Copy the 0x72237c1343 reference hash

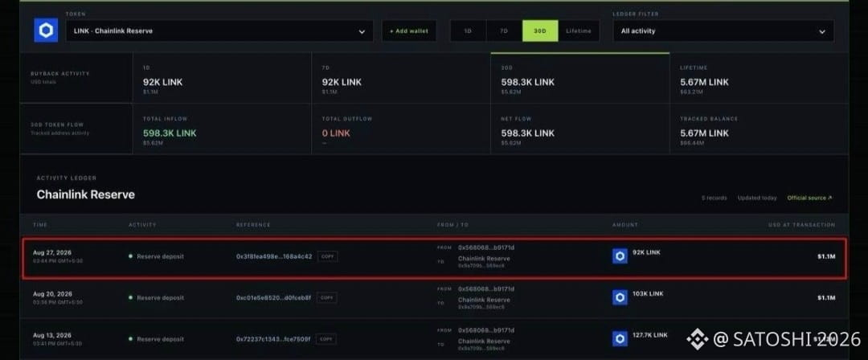tap(326, 339)
